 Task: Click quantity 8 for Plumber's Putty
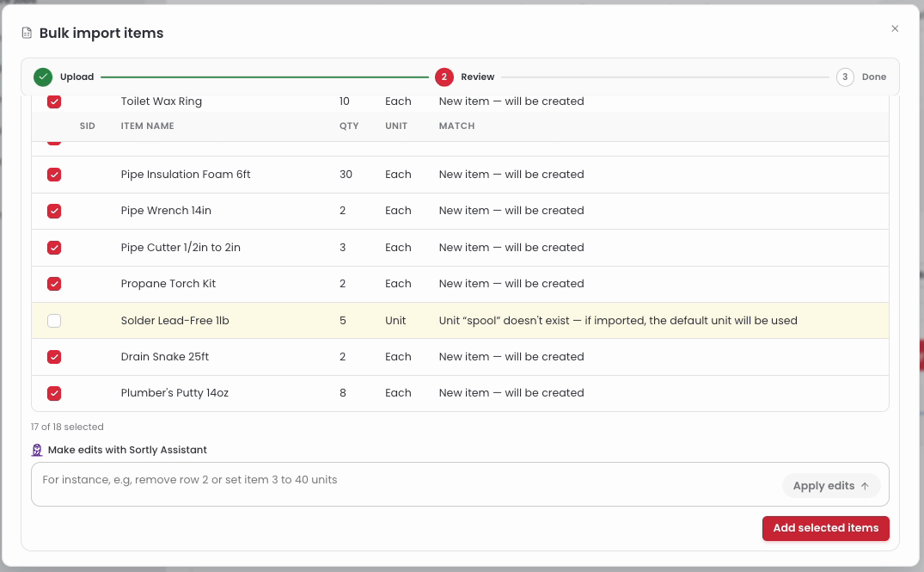coord(342,393)
